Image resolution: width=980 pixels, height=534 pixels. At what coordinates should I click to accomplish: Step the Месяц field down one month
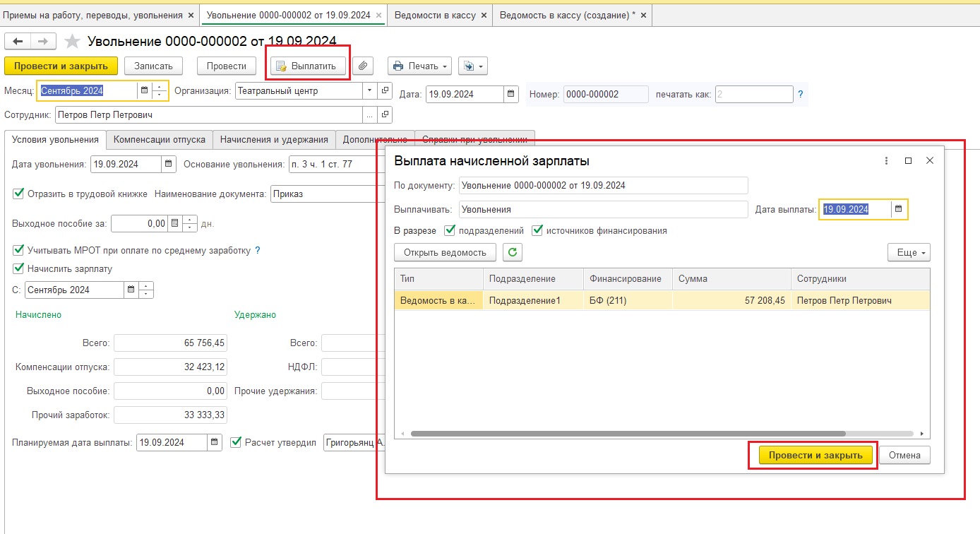(x=160, y=95)
